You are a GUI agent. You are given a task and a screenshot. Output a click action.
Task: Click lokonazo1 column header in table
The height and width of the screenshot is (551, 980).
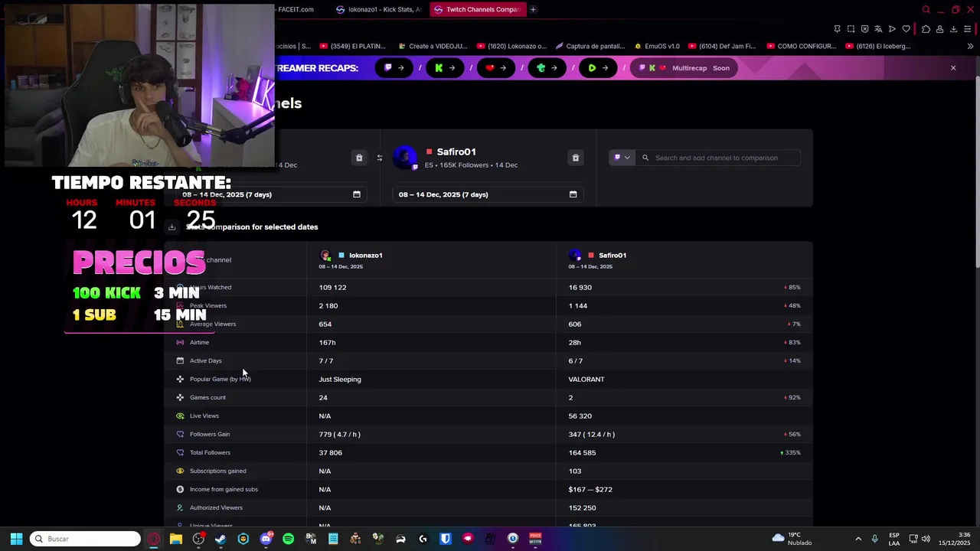365,255
